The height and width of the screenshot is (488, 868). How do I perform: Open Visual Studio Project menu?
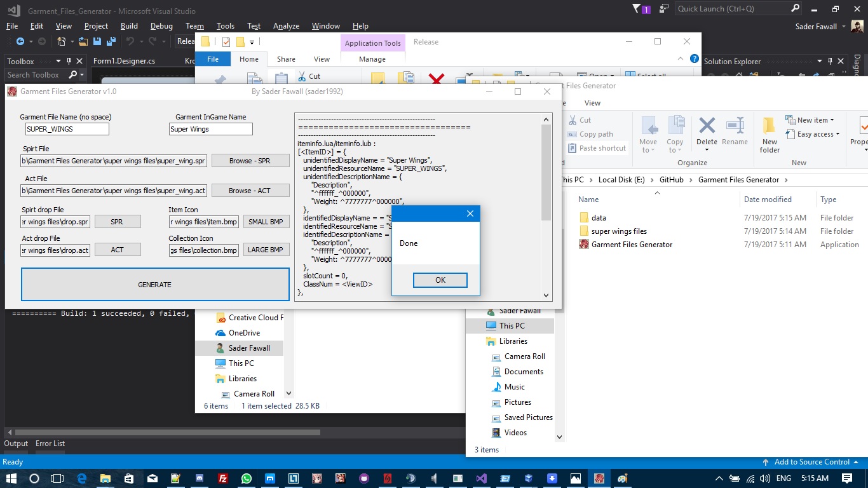96,26
